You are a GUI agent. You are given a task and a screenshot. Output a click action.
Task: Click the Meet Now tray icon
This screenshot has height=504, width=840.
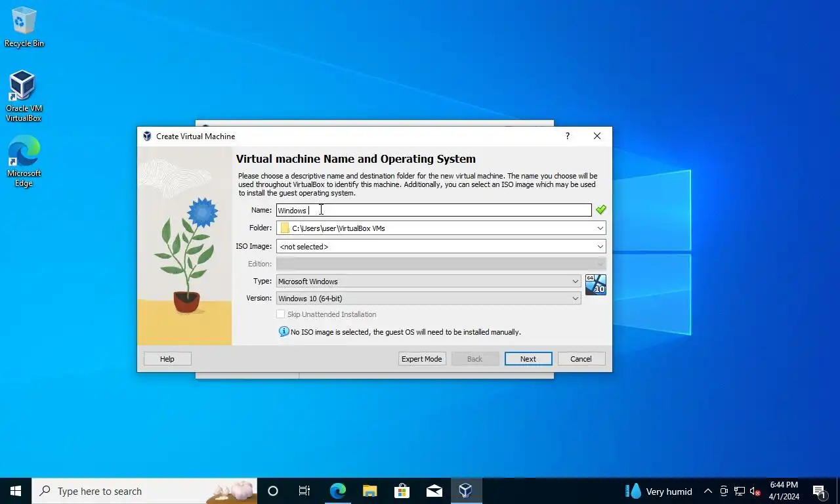[x=724, y=491]
